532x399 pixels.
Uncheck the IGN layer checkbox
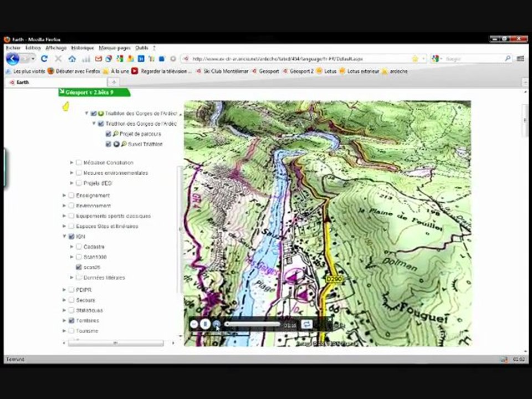pos(71,237)
